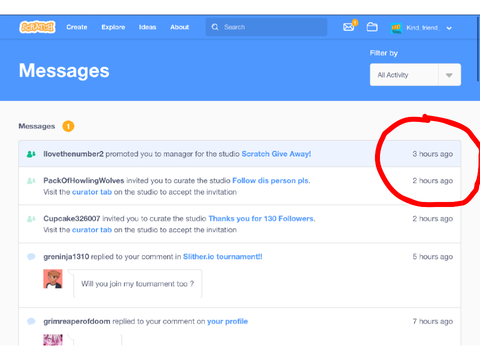Click the '5 hours ago' timestamp
Viewport: 480px width, 360px height.
coord(432,257)
